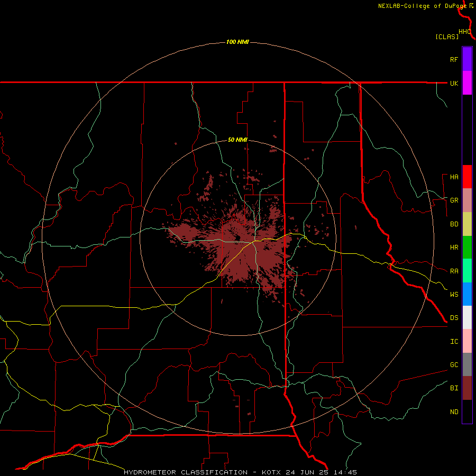Click the IC pink legend swatch

coord(467,341)
